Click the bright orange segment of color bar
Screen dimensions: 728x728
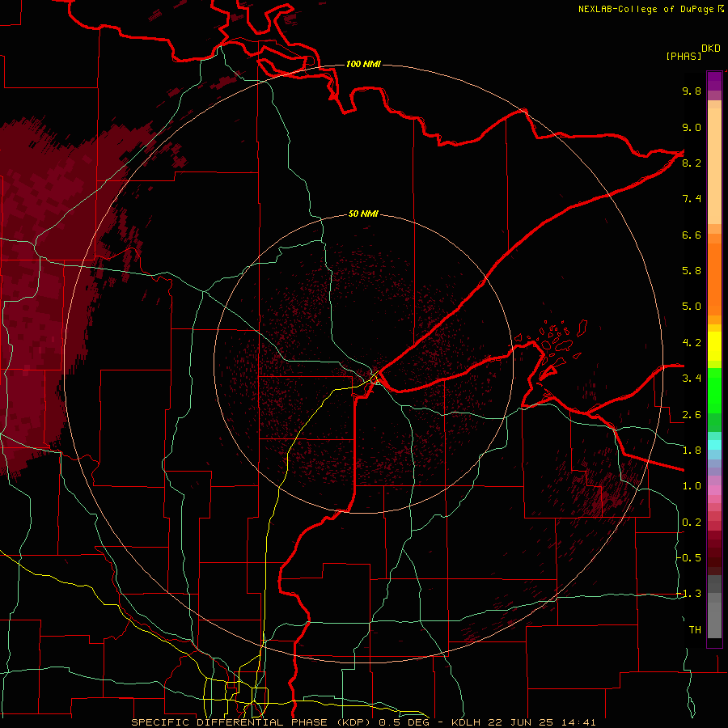pos(714,280)
